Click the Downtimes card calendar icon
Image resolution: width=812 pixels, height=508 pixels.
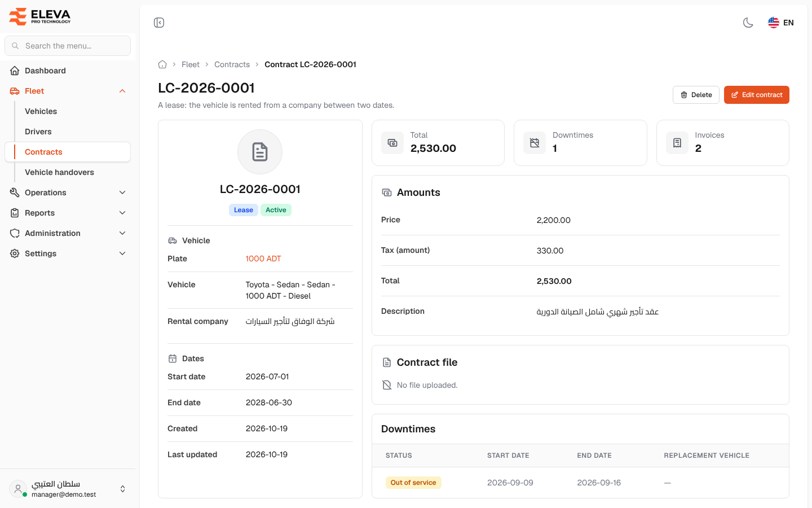click(x=535, y=143)
